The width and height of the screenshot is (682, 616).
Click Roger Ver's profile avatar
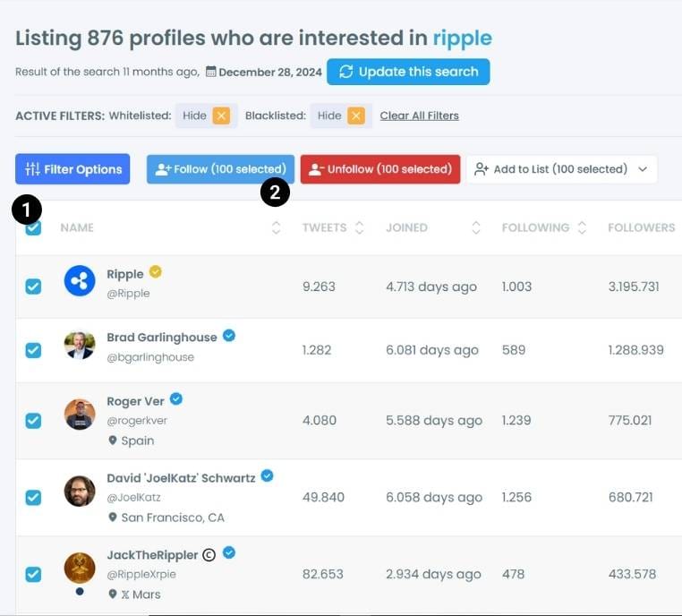(80, 415)
